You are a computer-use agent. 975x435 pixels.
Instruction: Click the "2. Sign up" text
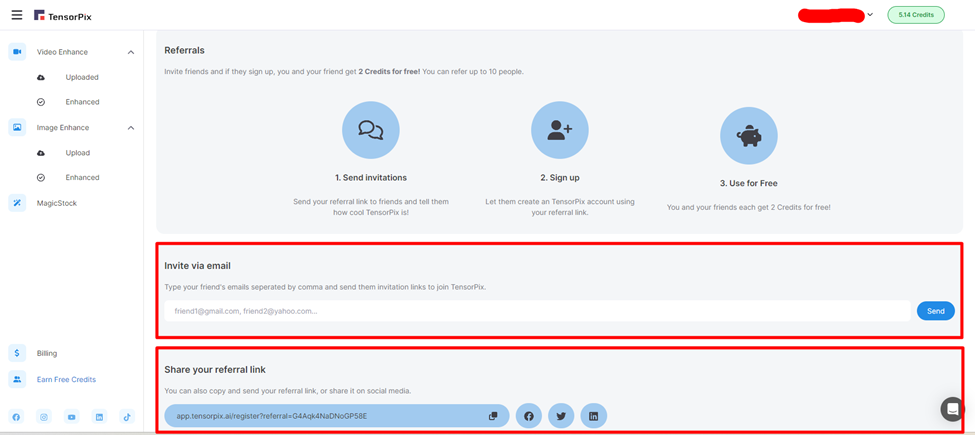coord(560,178)
